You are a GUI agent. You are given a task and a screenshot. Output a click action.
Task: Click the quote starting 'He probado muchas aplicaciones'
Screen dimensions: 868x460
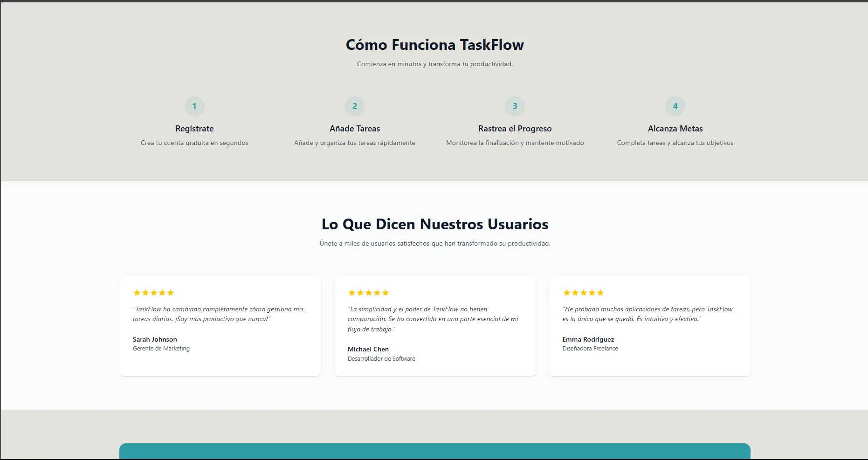coord(648,314)
